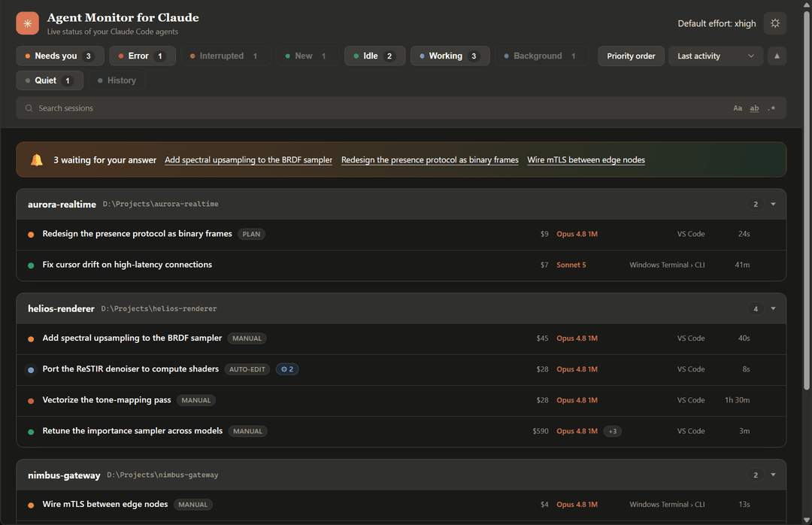812x525 pixels.
Task: Click the vertical scrollbar thumb
Action: tap(806, 199)
